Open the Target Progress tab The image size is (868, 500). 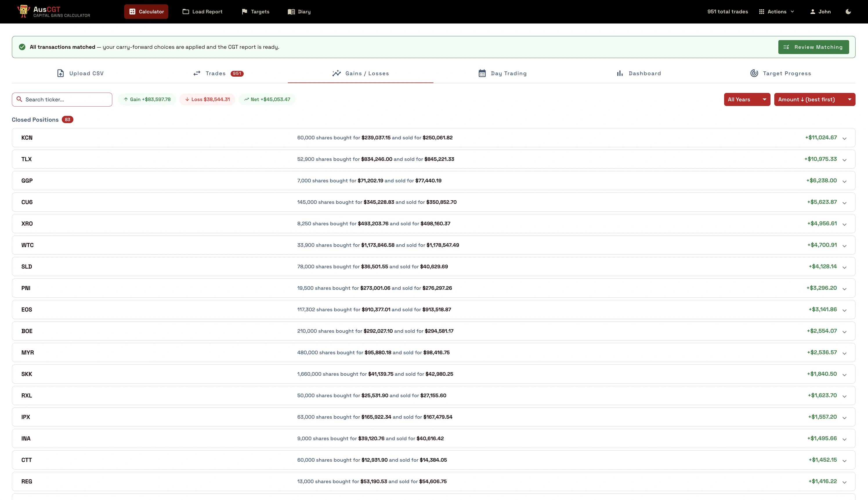click(x=780, y=73)
